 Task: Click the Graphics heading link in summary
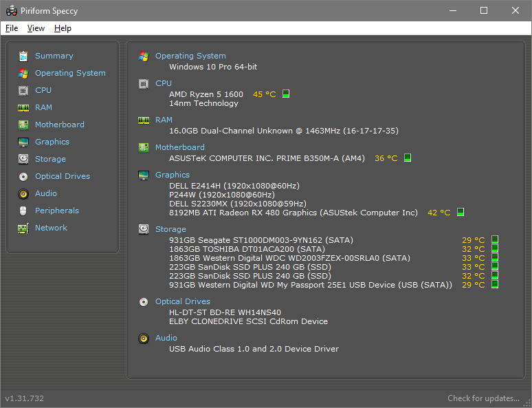(x=173, y=175)
